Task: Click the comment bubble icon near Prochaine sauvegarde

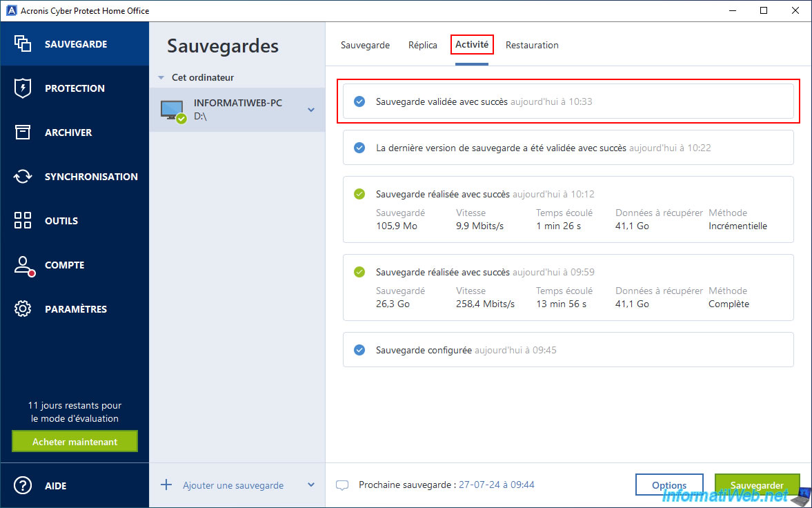Action: click(342, 485)
